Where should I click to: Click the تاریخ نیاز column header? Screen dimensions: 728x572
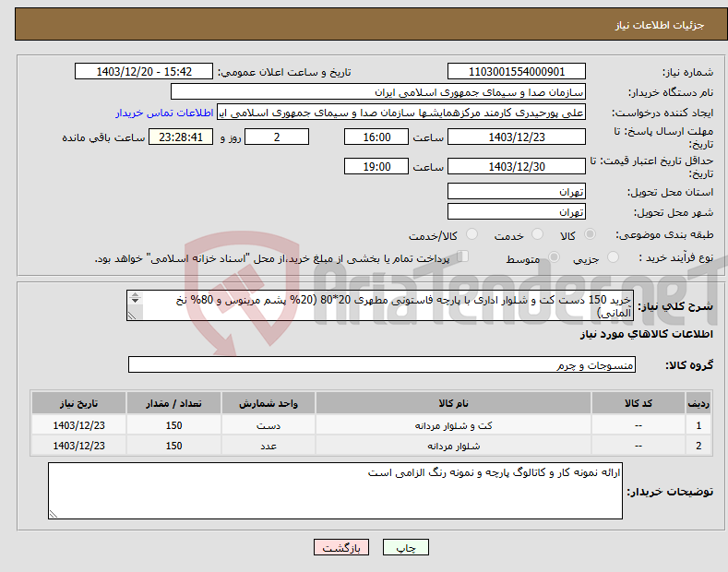(79, 403)
